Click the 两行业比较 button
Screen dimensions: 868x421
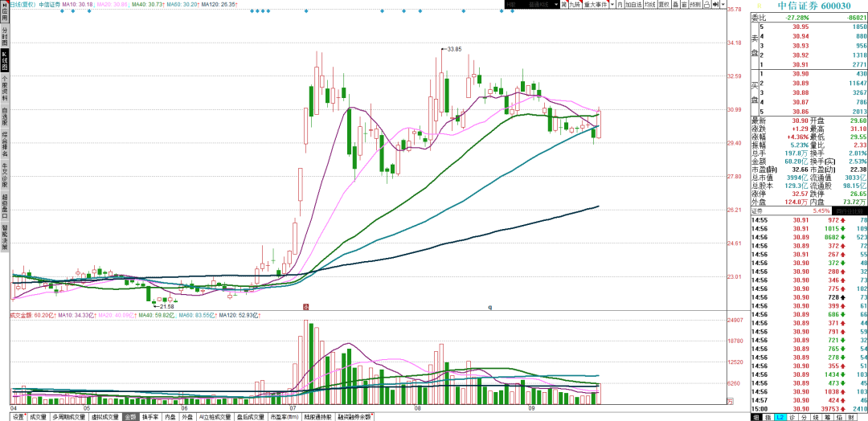coord(850,210)
